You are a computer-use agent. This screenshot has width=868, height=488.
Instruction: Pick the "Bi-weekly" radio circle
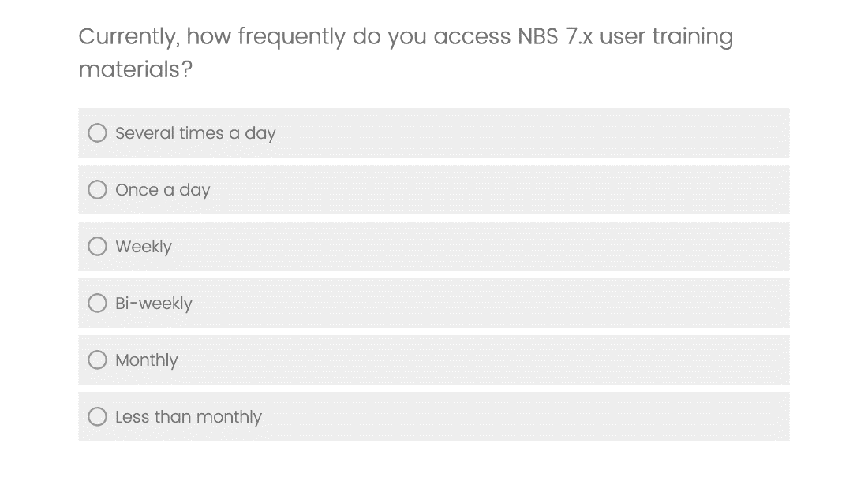pyautogui.click(x=97, y=304)
